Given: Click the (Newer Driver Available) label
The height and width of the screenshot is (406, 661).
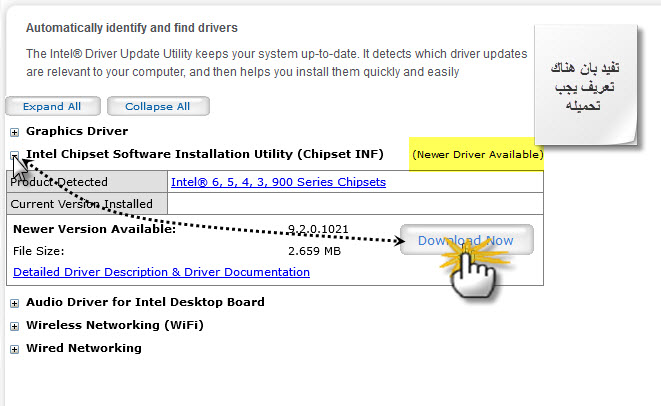Looking at the screenshot, I should pyautogui.click(x=478, y=155).
